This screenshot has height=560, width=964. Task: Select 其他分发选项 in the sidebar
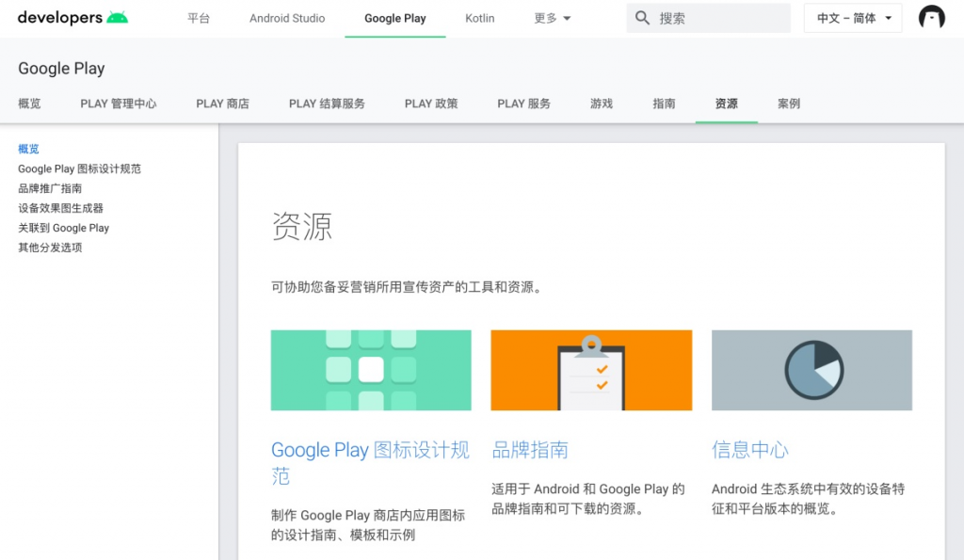click(50, 248)
